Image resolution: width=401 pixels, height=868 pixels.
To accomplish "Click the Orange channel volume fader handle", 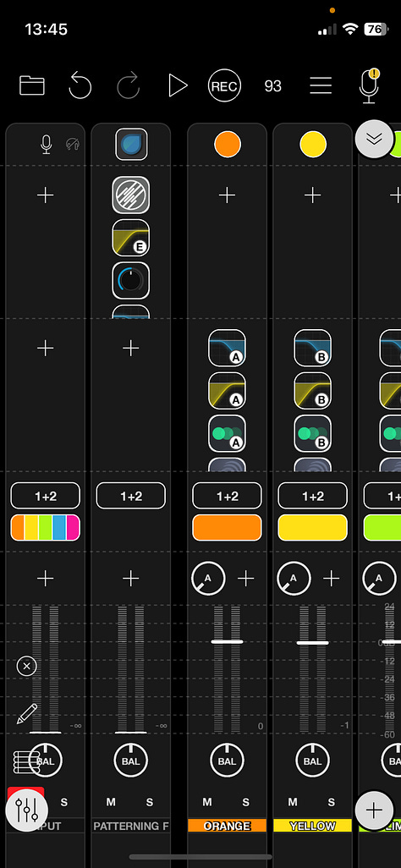I will pyautogui.click(x=227, y=641).
